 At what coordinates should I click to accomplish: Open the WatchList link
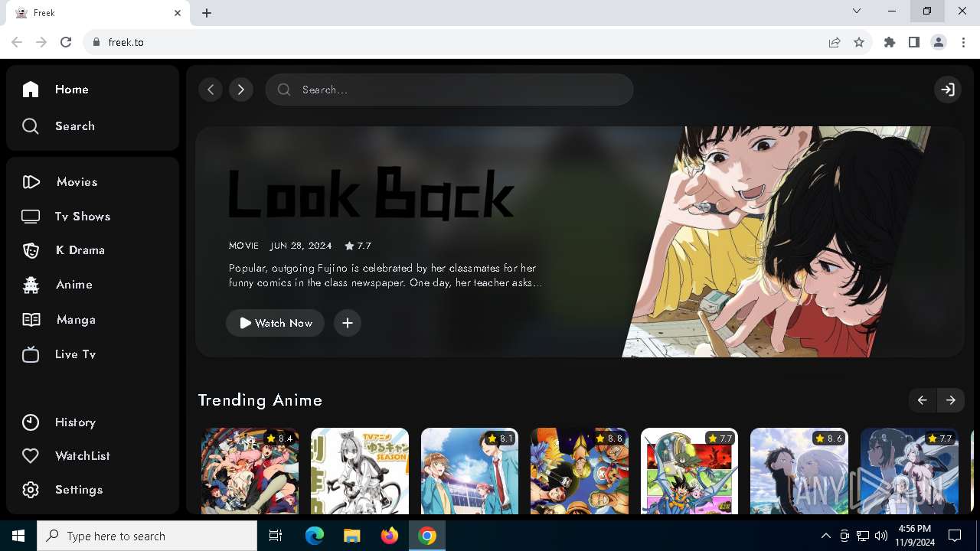(x=83, y=456)
